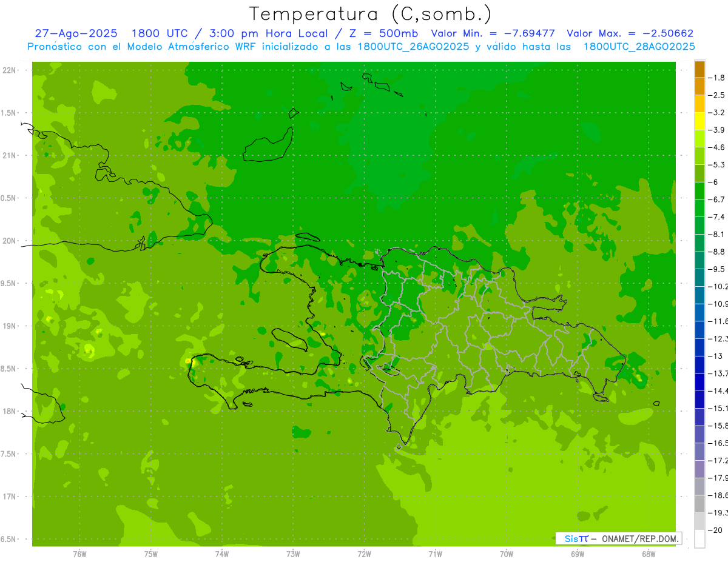The width and height of the screenshot is (728, 562).
Task: Click the "Valor Max. = -2.50662" text
Action: click(630, 33)
